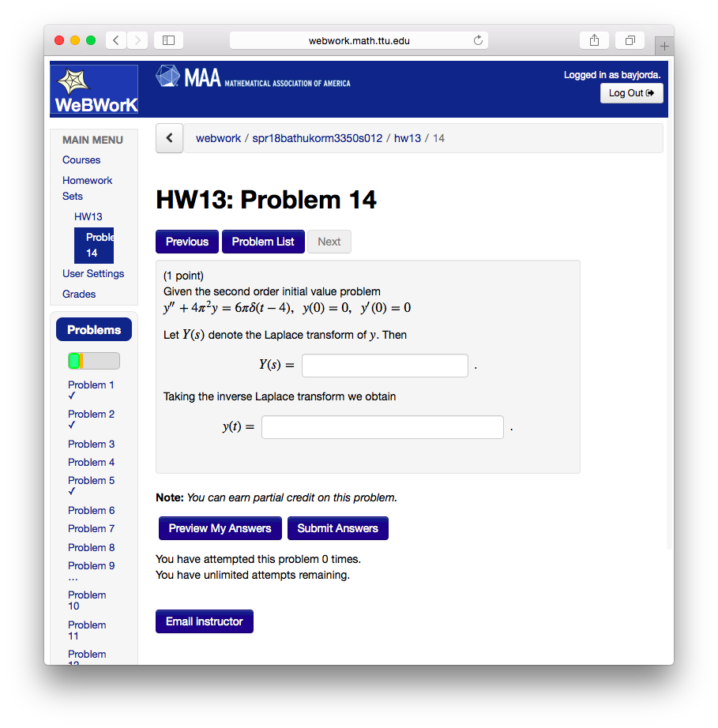
Task: Open Grades from the main menu
Action: tap(79, 294)
